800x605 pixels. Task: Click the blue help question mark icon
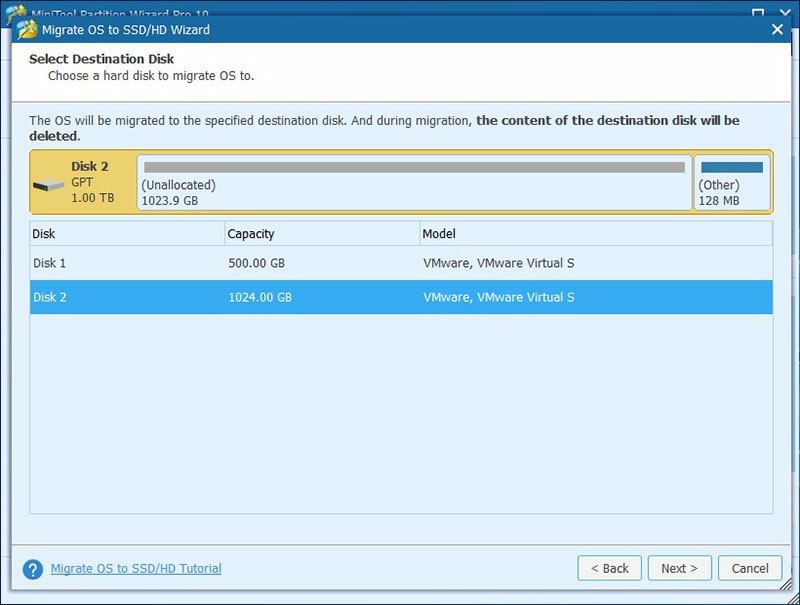pos(33,569)
